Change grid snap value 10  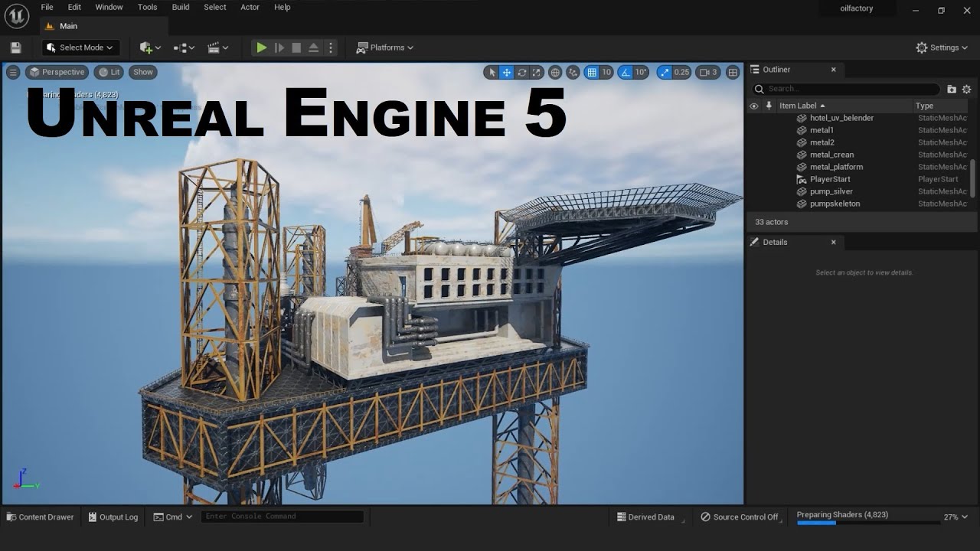tap(606, 73)
